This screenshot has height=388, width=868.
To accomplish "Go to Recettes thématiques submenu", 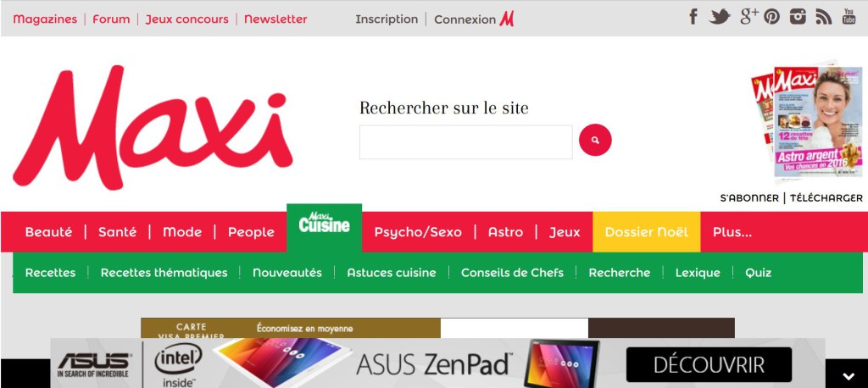I will 164,272.
